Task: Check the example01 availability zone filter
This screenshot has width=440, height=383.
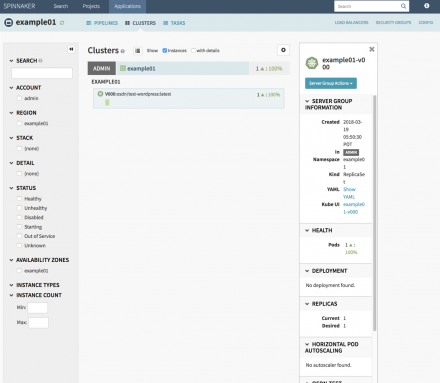Action: point(19,271)
